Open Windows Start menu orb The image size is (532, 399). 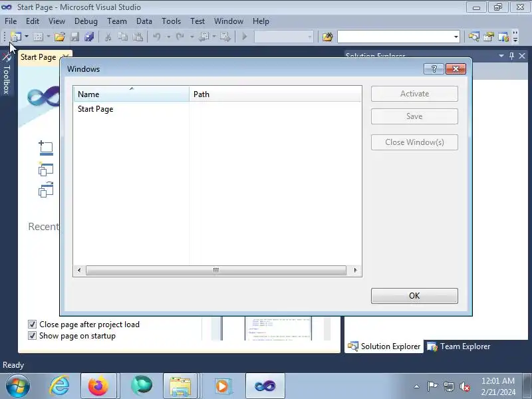tap(18, 386)
